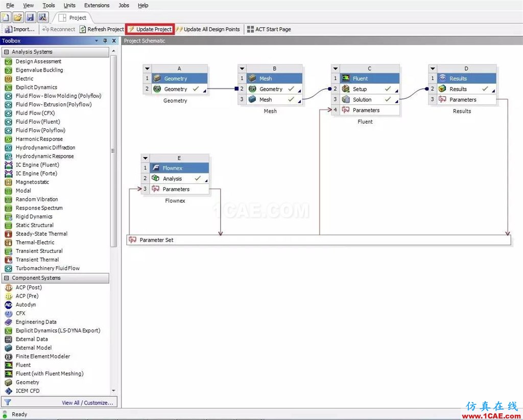Viewport: 523px width, 420px height.
Task: Open the system D dropdown arrow
Action: [x=433, y=68]
